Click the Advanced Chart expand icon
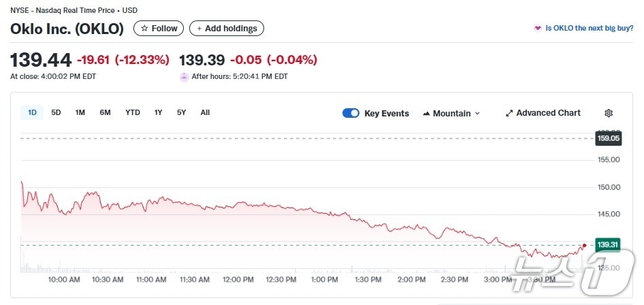The image size is (644, 305). coord(509,113)
